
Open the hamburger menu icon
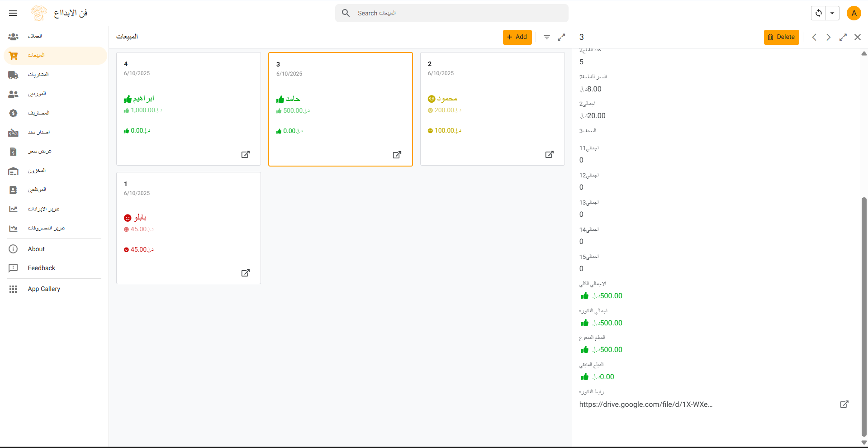13,13
